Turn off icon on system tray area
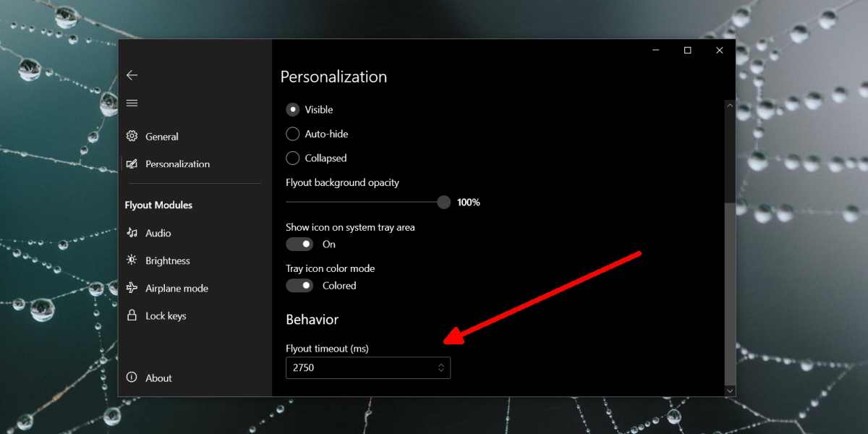Viewport: 868px width, 434px height. tap(299, 244)
